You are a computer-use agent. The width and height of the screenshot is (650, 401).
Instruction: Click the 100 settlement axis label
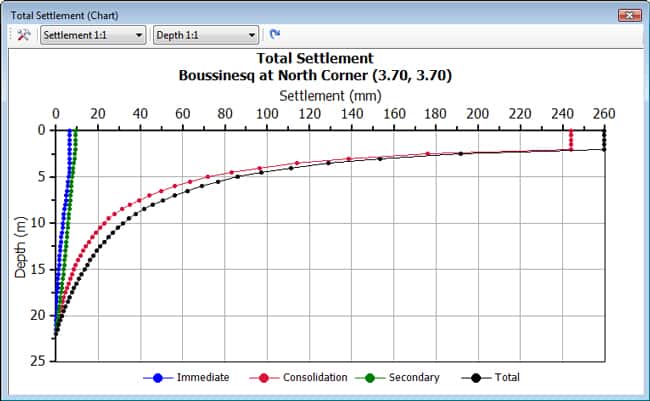267,114
